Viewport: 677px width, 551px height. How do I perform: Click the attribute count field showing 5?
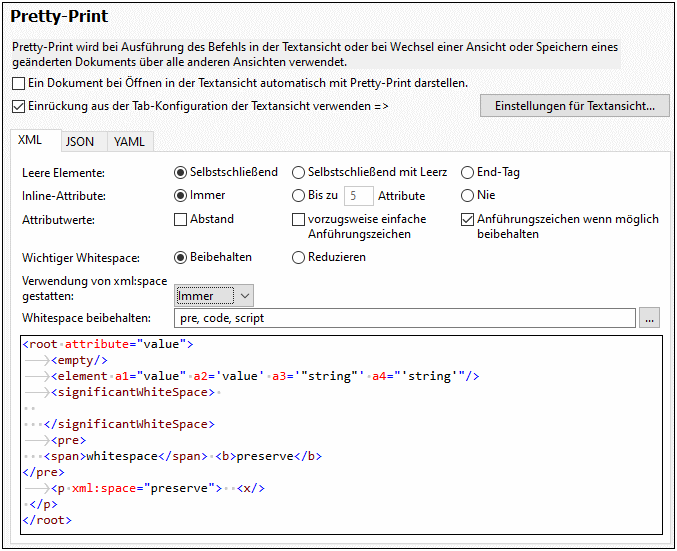coord(358,196)
